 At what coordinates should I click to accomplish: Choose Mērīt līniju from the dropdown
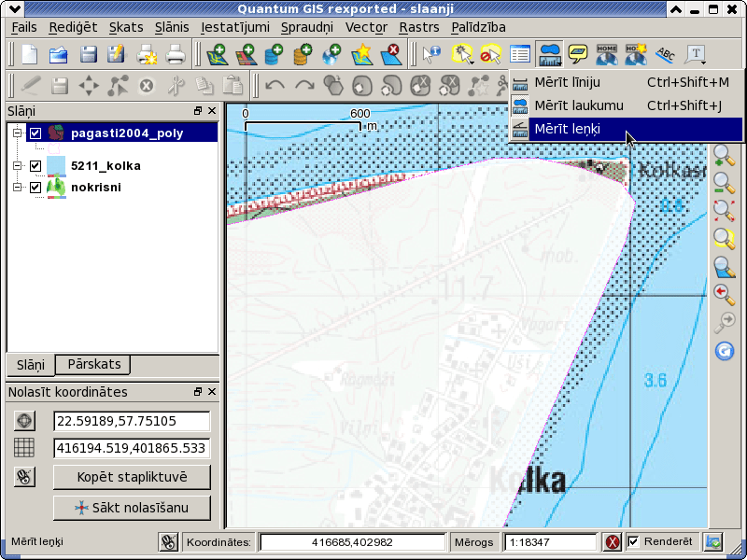click(x=626, y=82)
